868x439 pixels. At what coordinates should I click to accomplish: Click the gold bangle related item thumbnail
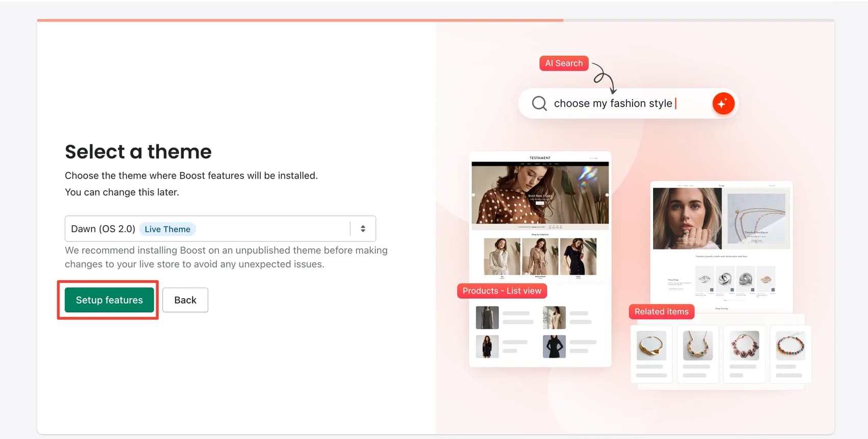coord(652,346)
